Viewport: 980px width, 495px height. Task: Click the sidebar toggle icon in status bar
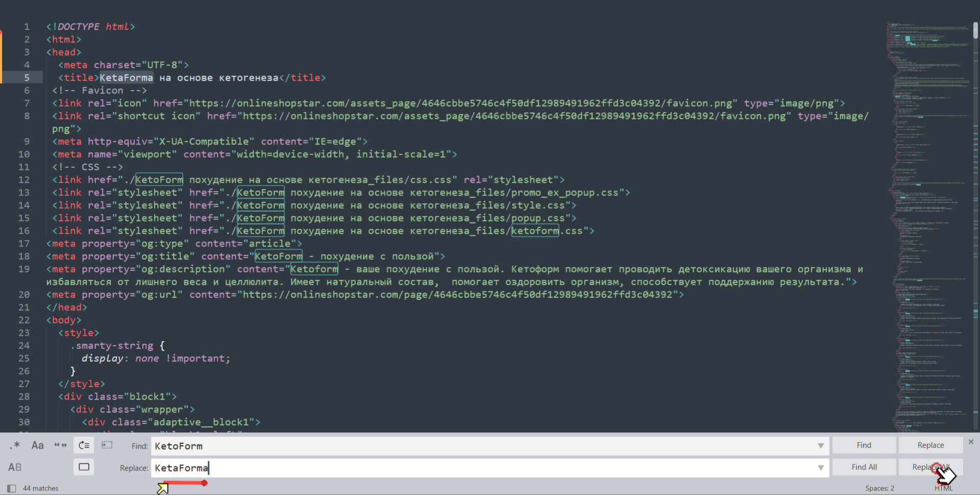click(x=12, y=488)
